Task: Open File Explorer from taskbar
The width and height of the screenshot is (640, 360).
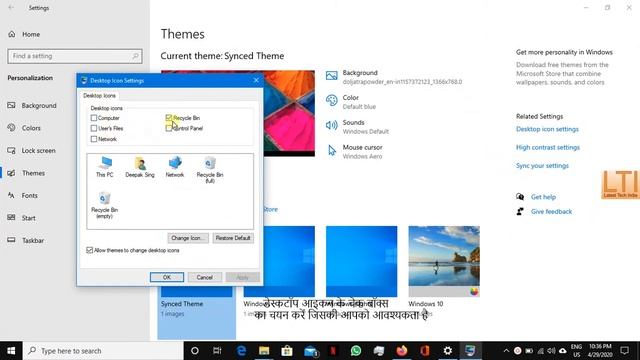Action: point(264,351)
